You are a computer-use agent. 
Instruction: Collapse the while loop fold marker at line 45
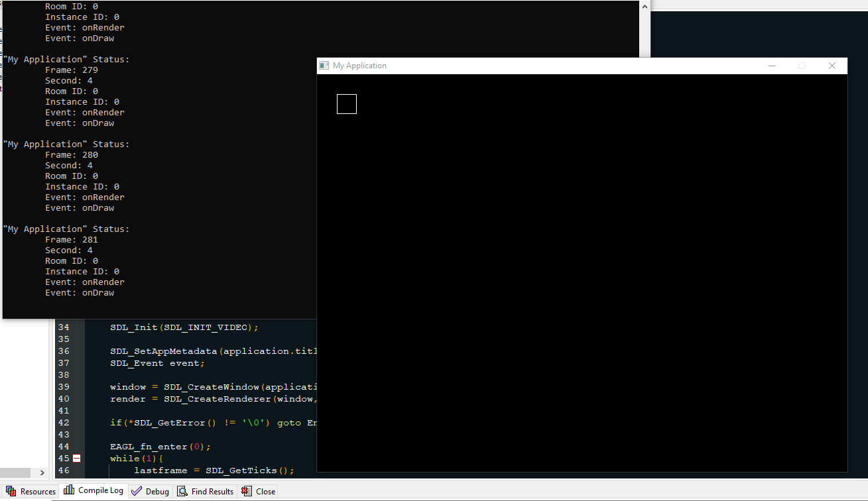[77, 459]
